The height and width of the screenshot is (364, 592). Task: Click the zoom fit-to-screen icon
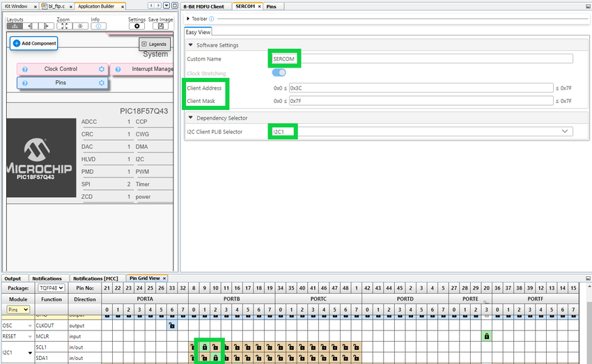[64, 26]
